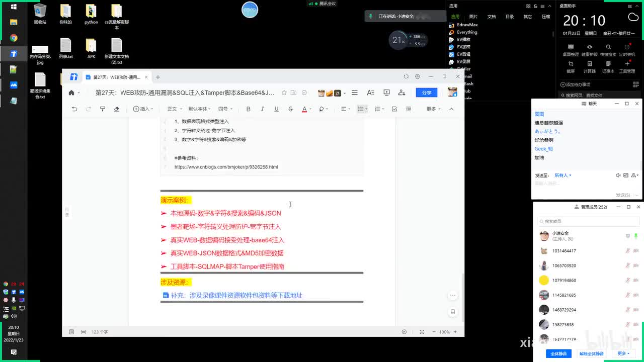
Task: Click 解除全体静音 unmute all button
Action: click(591, 353)
